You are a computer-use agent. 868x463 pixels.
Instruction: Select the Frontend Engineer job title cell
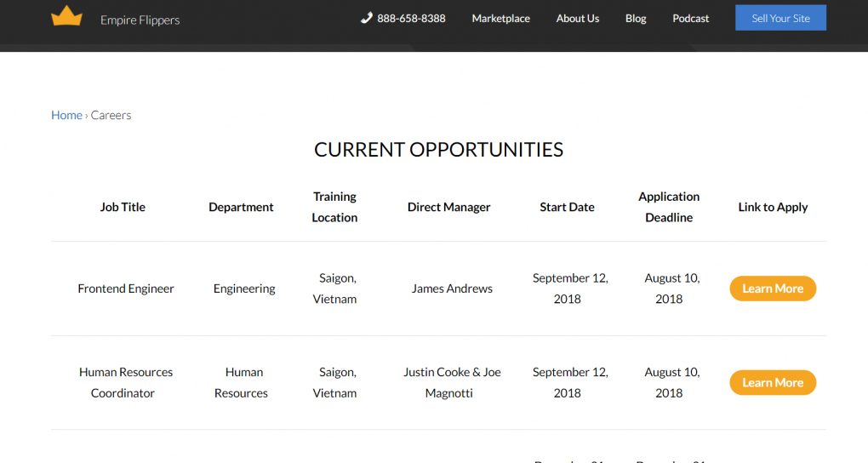tap(126, 289)
